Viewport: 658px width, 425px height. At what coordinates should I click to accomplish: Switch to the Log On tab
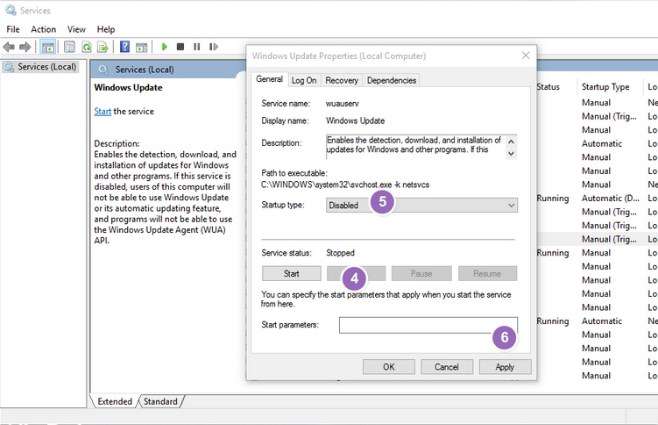point(304,81)
